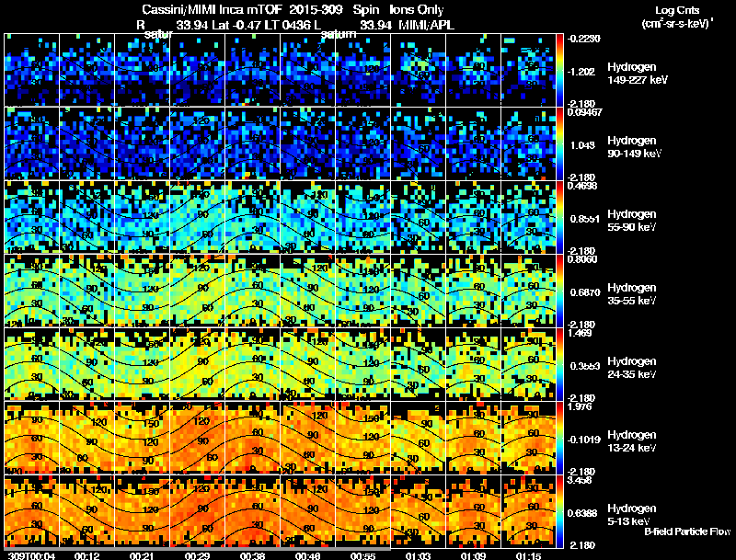736x560 pixels.
Task: Click the 'Ions Only' text in the title
Action: coord(417,10)
